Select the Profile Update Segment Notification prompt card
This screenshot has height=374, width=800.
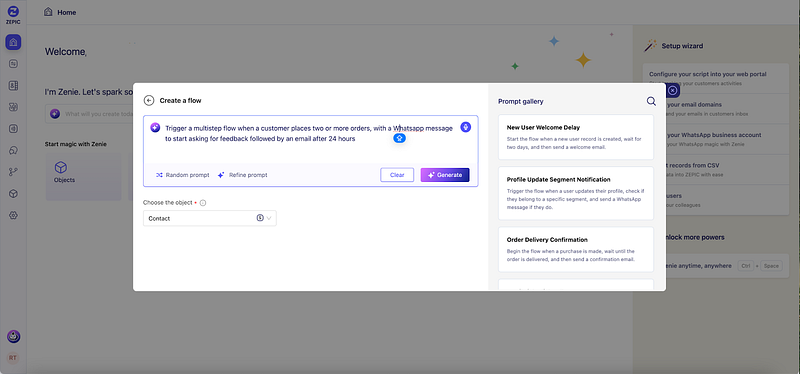click(576, 193)
